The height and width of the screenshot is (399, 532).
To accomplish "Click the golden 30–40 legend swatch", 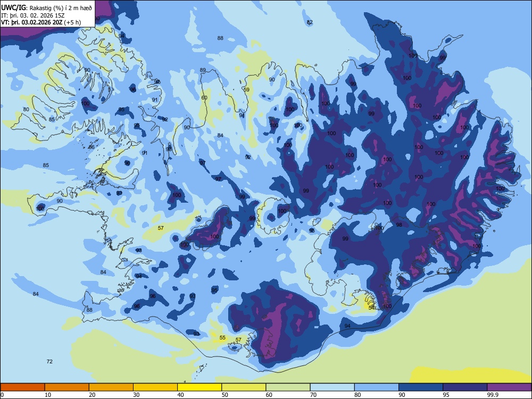I will pyautogui.click(x=155, y=387).
